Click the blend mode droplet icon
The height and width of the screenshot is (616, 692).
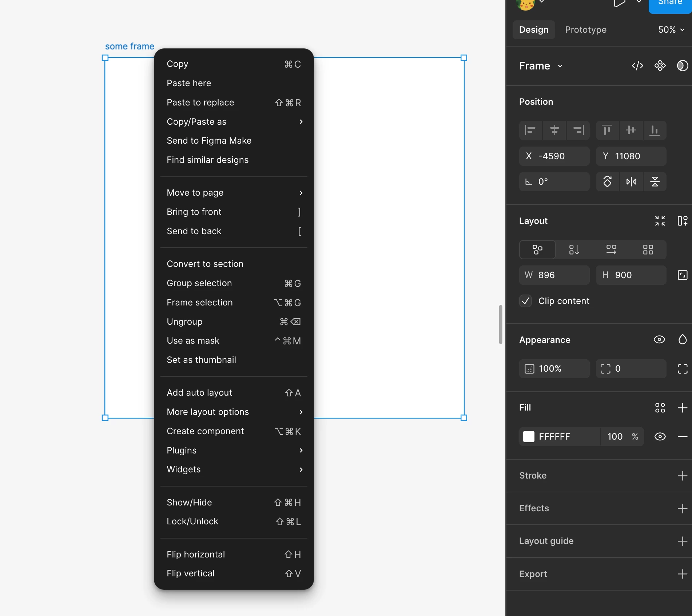(x=683, y=340)
